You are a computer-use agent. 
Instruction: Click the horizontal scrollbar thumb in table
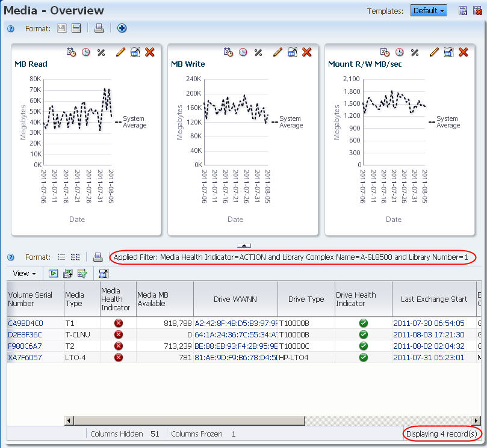(190, 421)
